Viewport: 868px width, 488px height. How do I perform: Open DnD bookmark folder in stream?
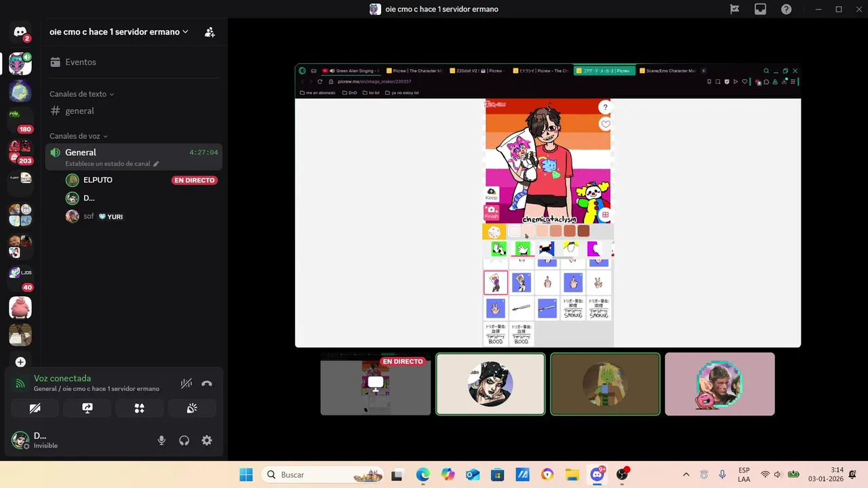[350, 92]
